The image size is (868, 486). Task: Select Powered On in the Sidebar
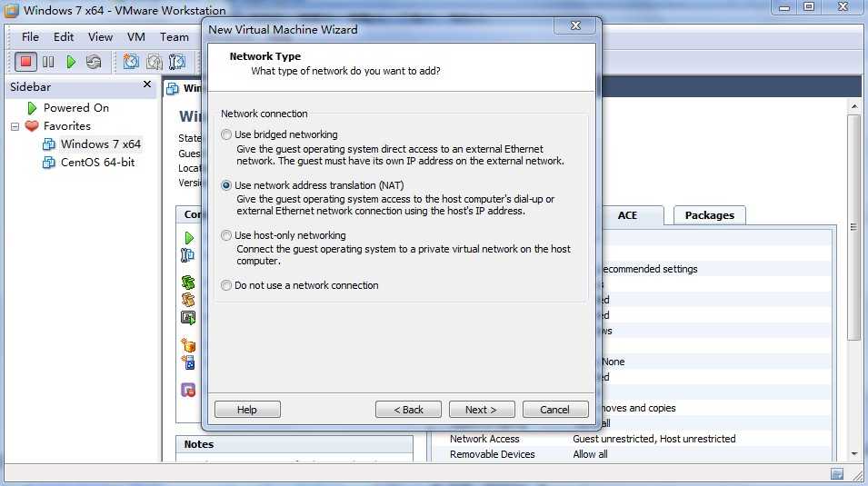75,108
